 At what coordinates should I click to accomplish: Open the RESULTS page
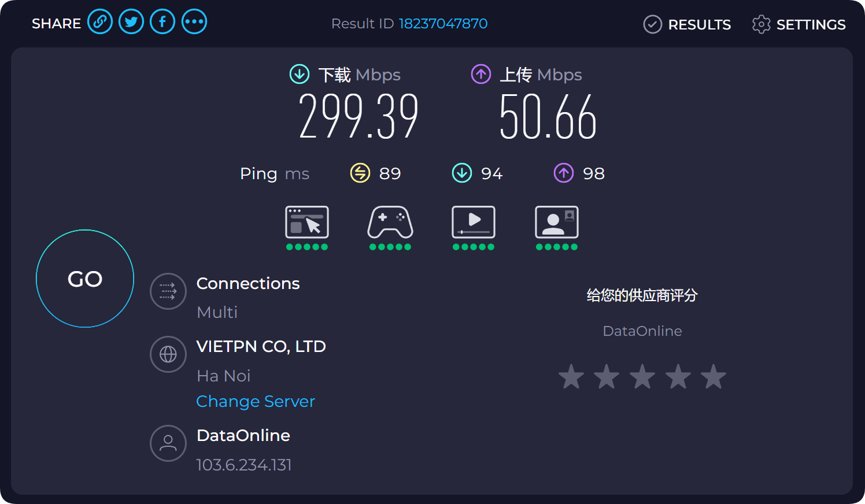(687, 24)
